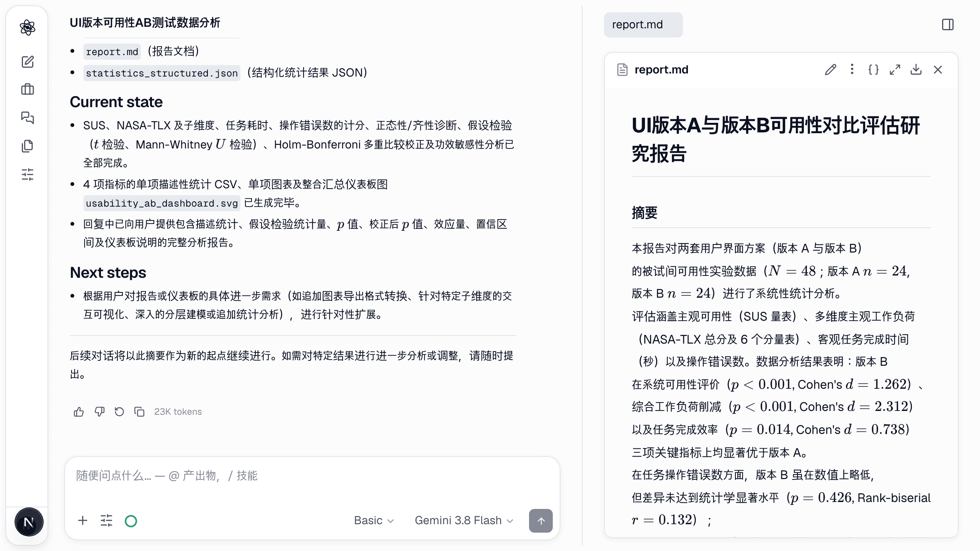
Task: Click the report.md inline code reference
Action: coord(112,52)
